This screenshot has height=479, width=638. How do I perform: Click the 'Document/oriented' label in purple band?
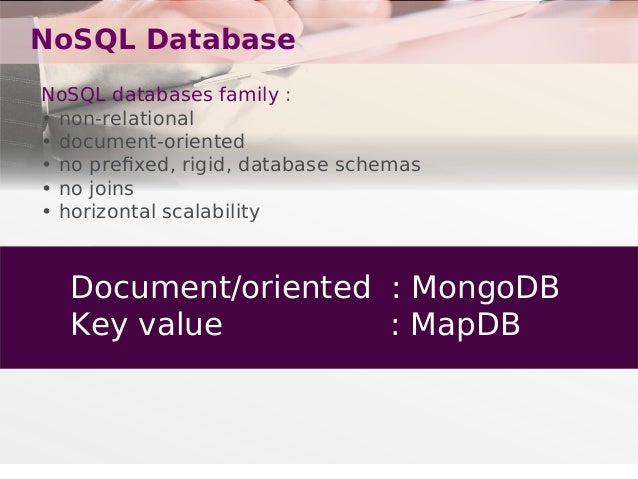point(221,287)
